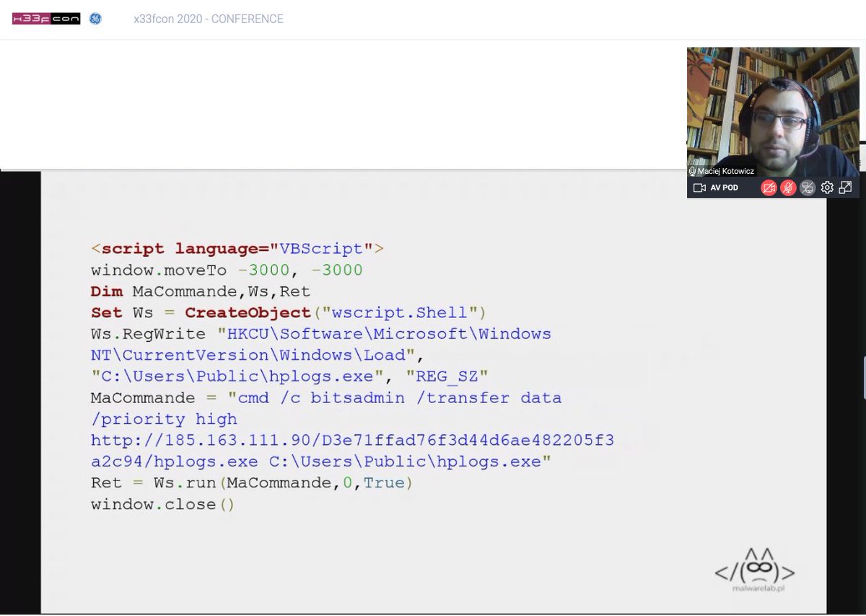Expand the AV POD to full size
Viewport: 866px width, 616px height.
click(x=845, y=188)
